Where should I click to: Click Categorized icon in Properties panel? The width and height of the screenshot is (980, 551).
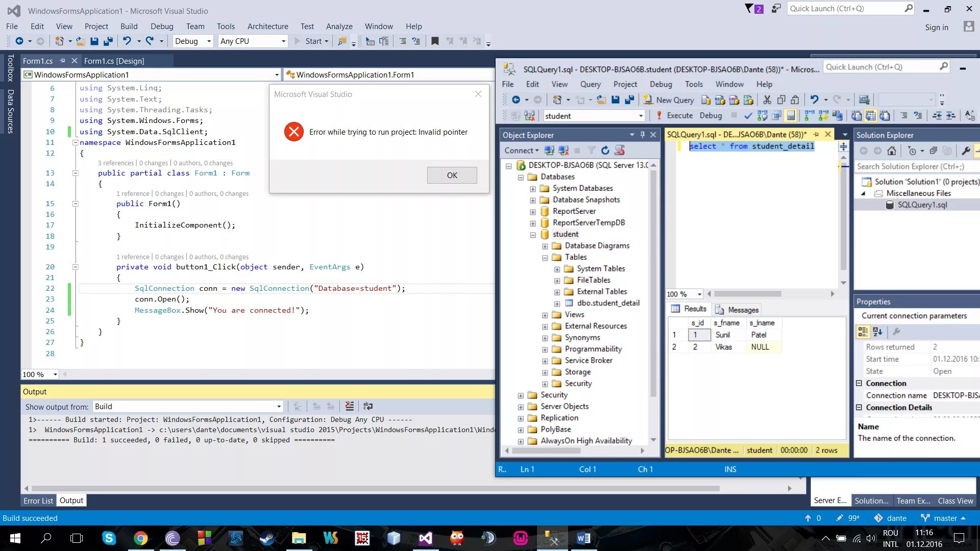[x=863, y=332]
